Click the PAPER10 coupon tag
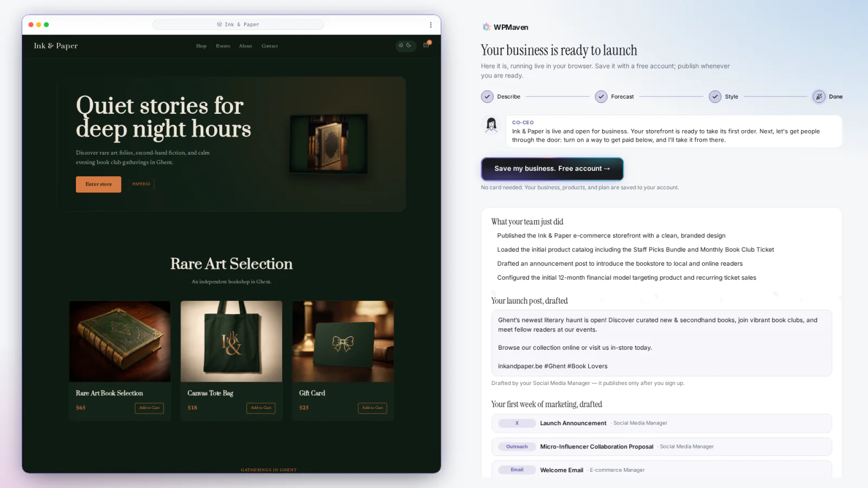The image size is (868, 488). 142,184
